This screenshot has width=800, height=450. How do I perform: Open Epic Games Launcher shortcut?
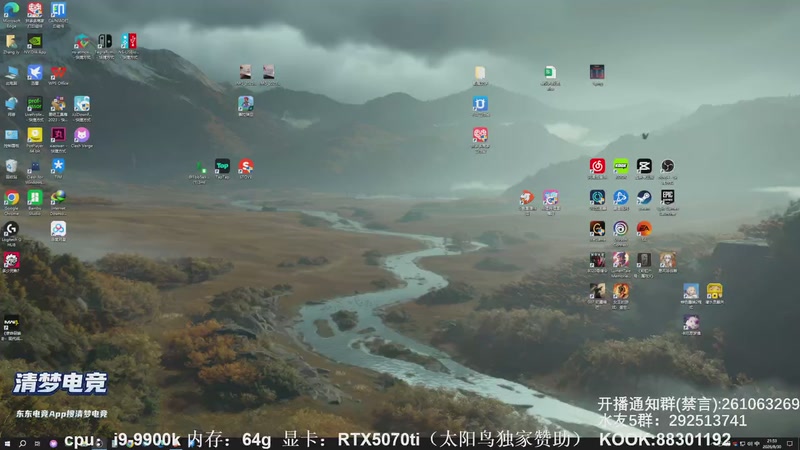(667, 197)
